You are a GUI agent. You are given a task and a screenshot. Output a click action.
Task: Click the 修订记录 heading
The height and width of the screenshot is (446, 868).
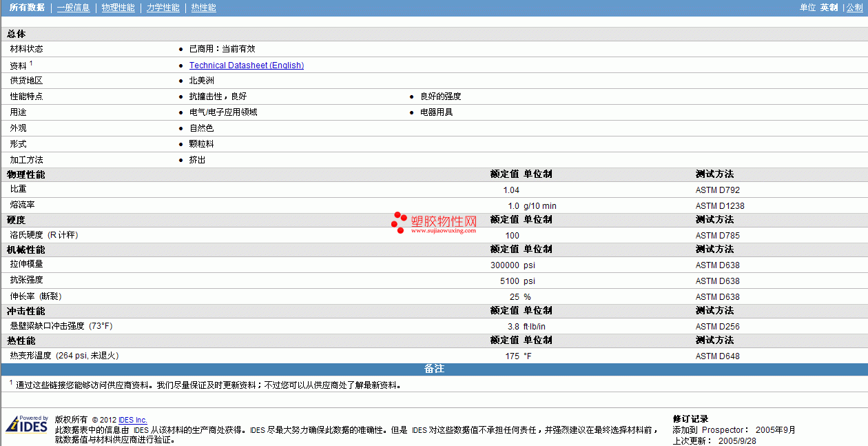click(690, 419)
